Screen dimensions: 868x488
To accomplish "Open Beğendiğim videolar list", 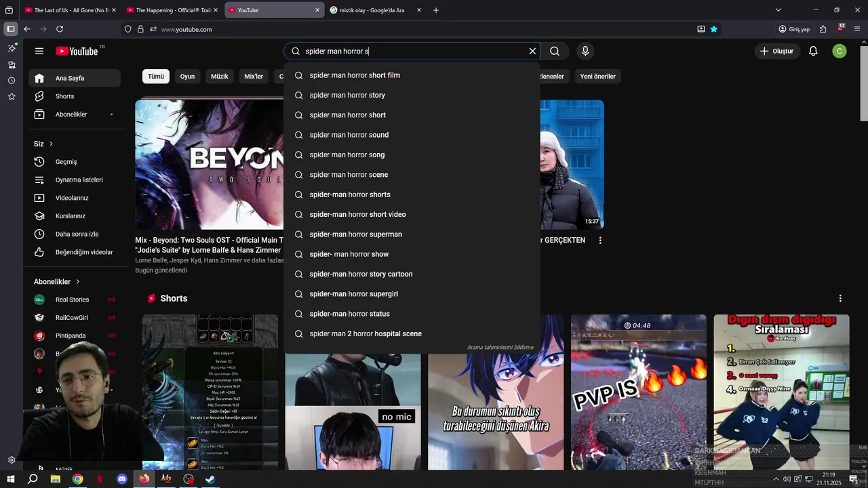I will click(x=75, y=252).
